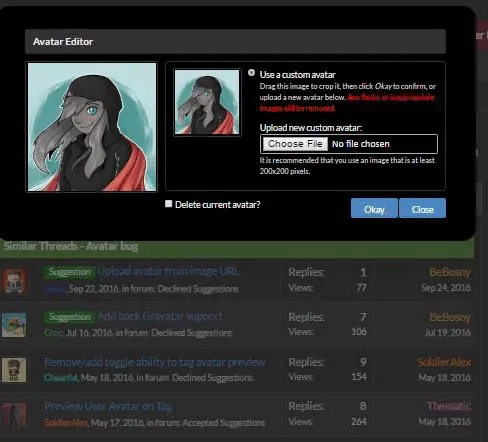The width and height of the screenshot is (488, 442).
Task: Click the large avatar preview image
Action: (x=92, y=127)
